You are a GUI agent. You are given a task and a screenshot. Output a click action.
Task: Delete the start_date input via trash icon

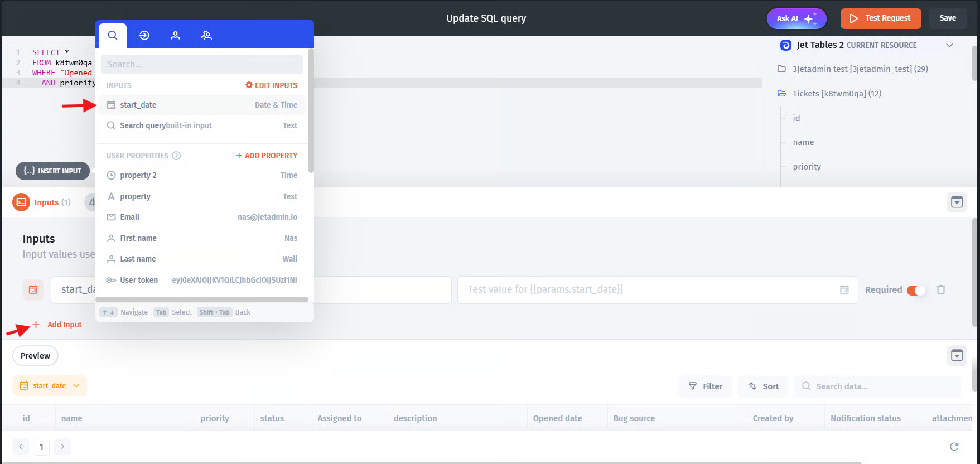[941, 289]
